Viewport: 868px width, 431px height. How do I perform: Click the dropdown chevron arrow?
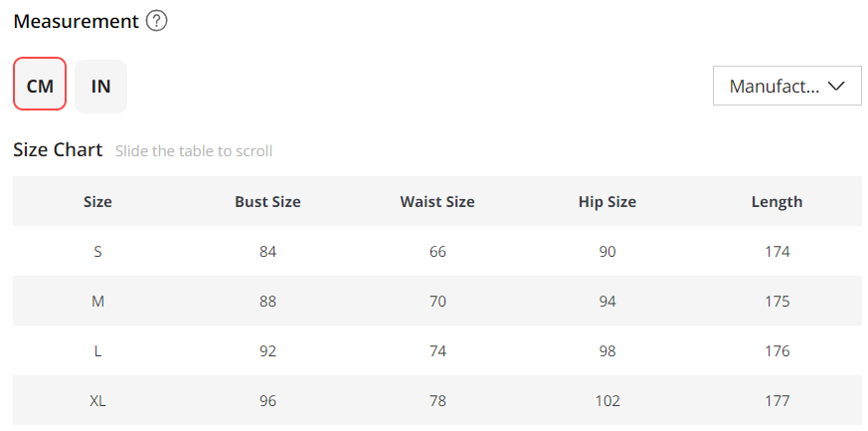point(836,86)
